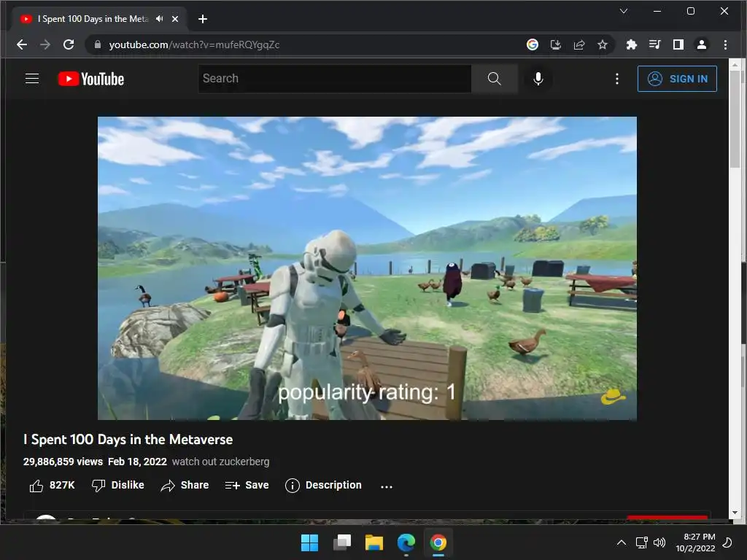Click the network tray icon
The width and height of the screenshot is (747, 560).
(642, 542)
